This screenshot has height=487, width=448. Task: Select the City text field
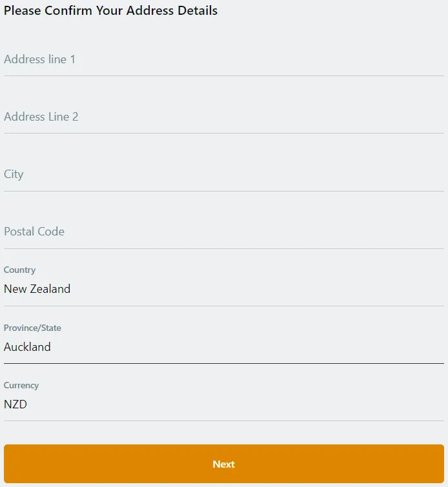point(223,175)
